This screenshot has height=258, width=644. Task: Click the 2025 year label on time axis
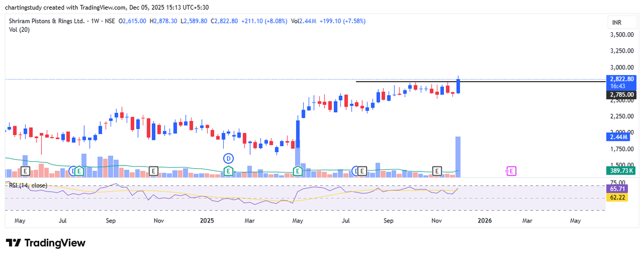coord(207,220)
